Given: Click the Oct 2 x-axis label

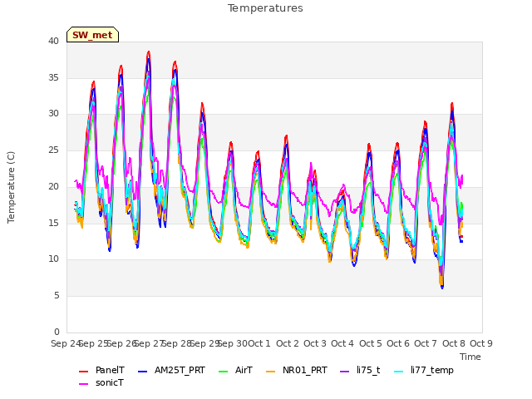Looking at the screenshot, I should [288, 343].
